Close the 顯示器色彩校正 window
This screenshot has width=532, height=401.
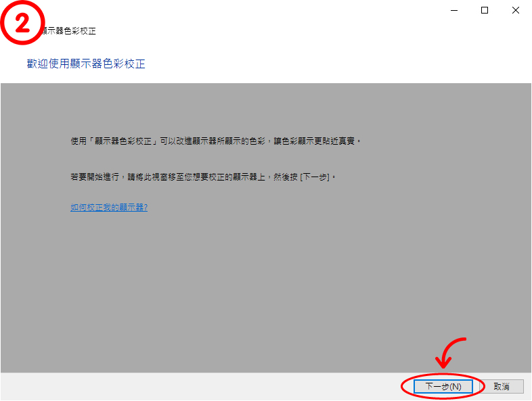pyautogui.click(x=515, y=11)
